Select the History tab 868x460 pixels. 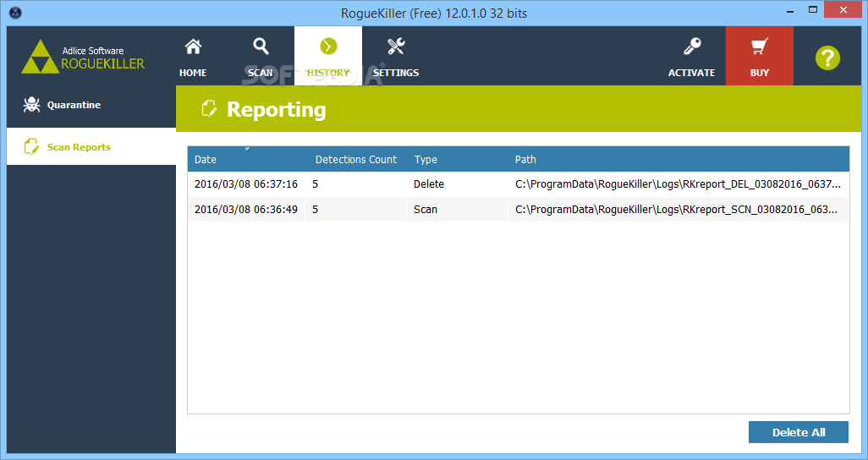pos(328,57)
